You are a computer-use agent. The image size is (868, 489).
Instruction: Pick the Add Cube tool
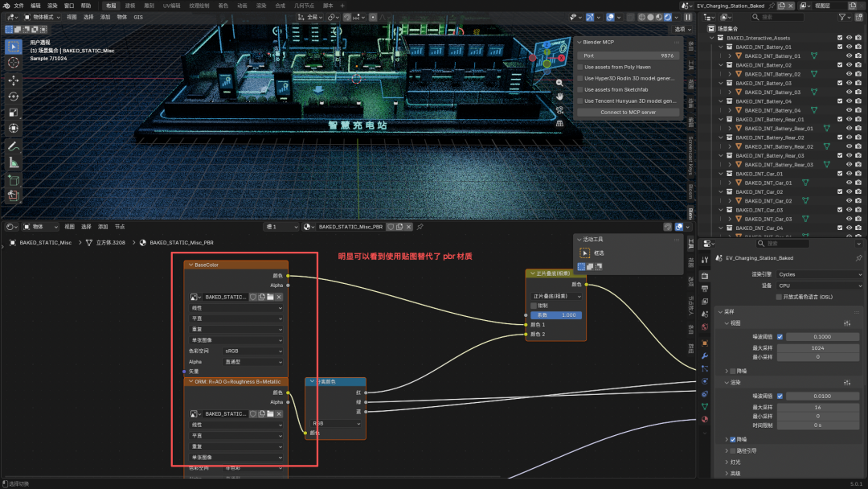14,180
